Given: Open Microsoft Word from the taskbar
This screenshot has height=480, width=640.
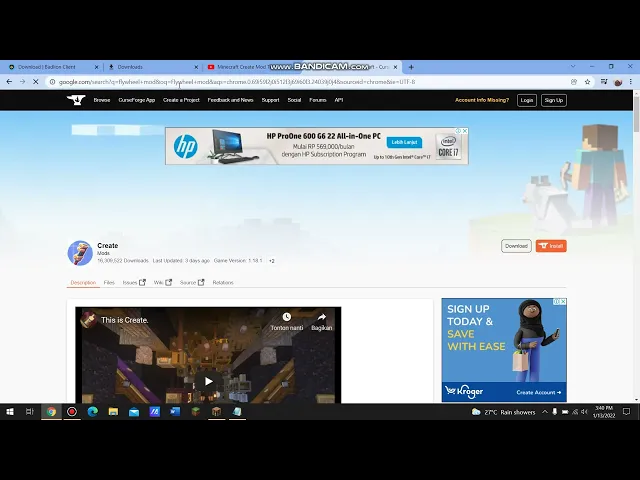Looking at the screenshot, I should 175,412.
